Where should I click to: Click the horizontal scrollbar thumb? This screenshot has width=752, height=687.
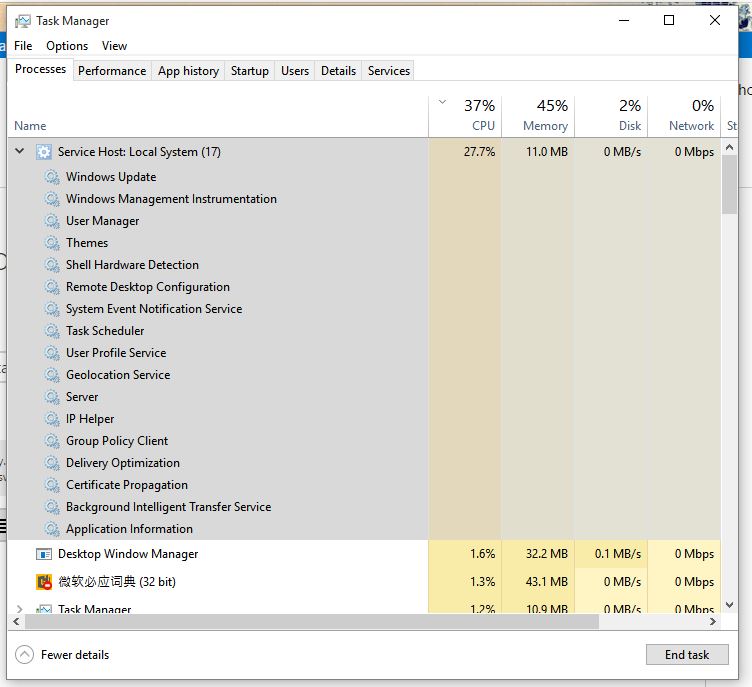coord(312,622)
